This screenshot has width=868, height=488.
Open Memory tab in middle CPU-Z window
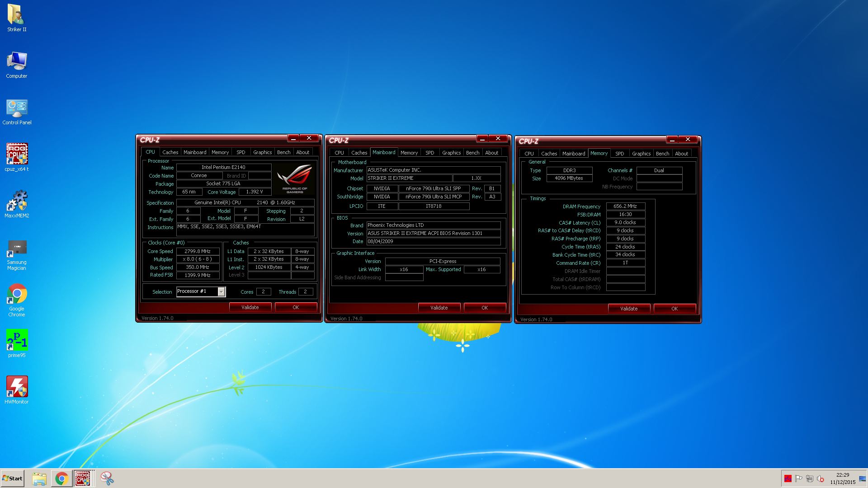409,153
